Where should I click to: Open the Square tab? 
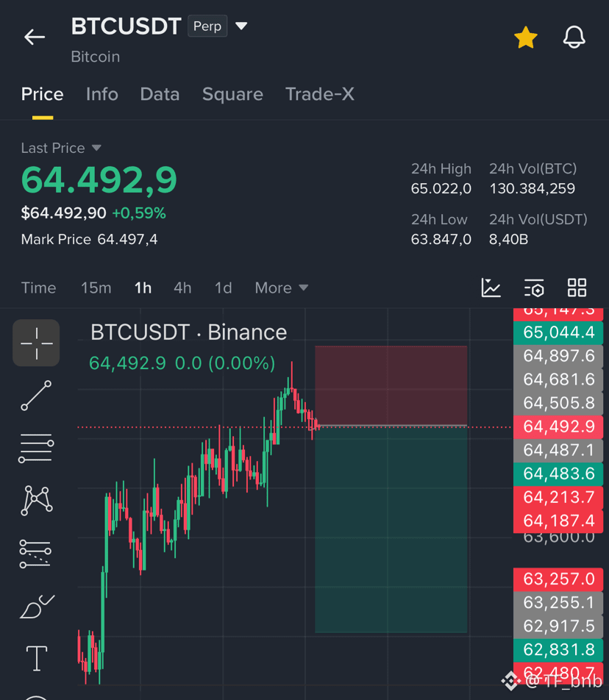point(232,94)
